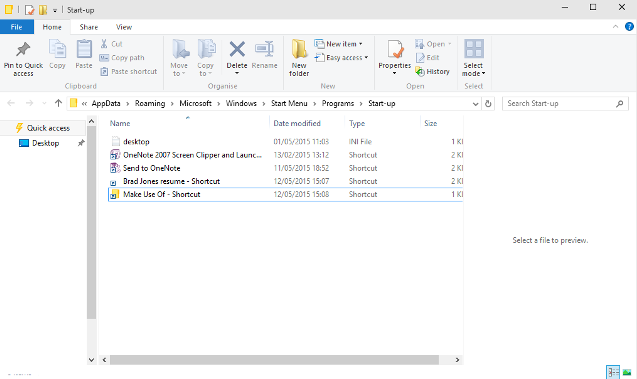
Task: Click Start Menu in the address path
Action: tap(289, 103)
